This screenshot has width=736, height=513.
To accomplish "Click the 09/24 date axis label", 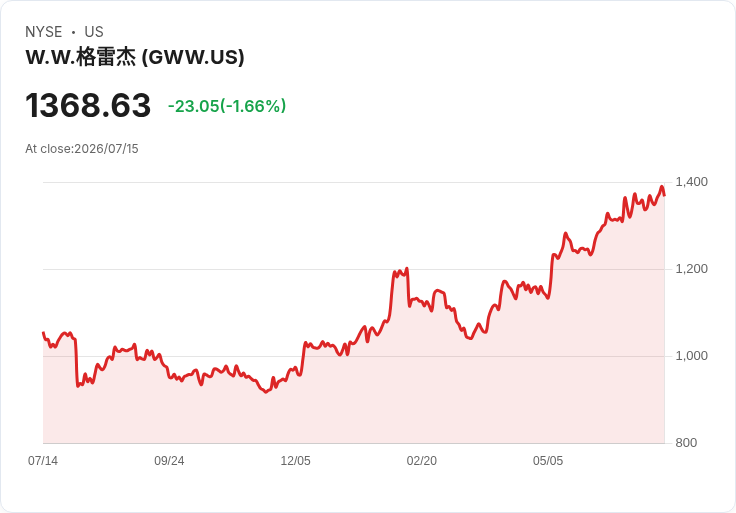I will point(169,461).
